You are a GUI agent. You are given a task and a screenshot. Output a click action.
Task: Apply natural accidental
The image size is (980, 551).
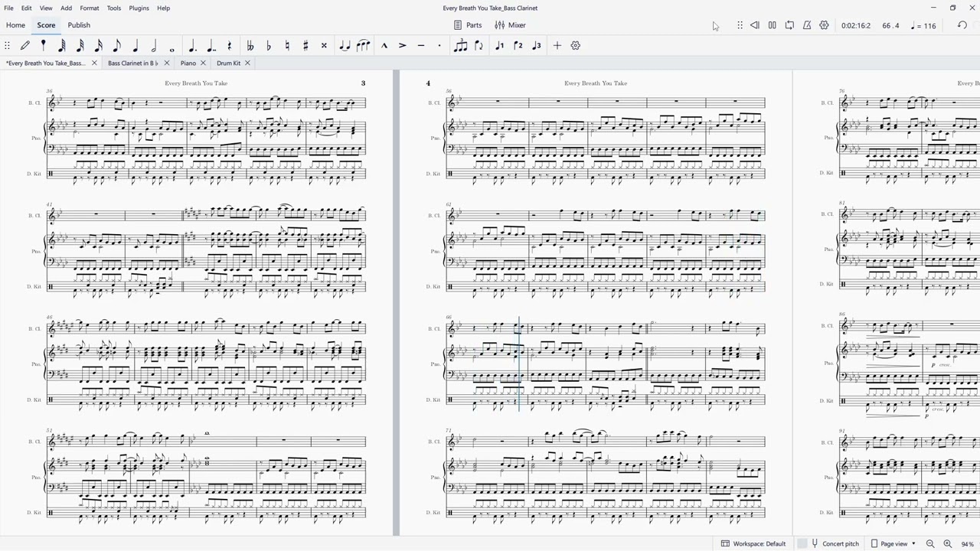click(x=287, y=46)
